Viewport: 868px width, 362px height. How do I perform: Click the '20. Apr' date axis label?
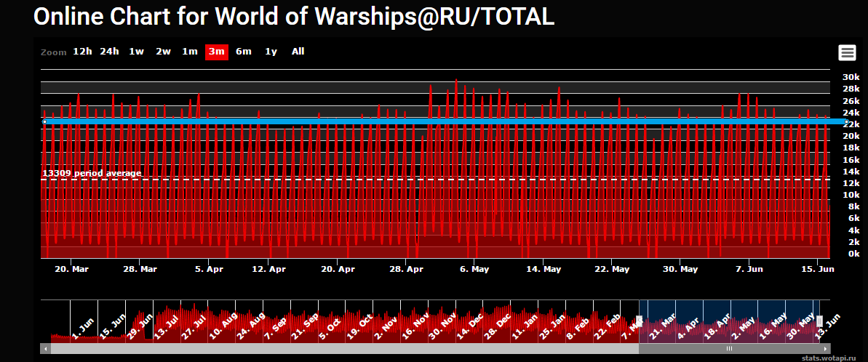(x=338, y=269)
